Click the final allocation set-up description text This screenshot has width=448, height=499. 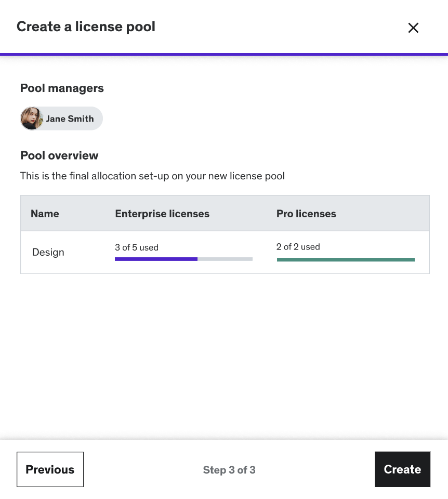(x=152, y=176)
